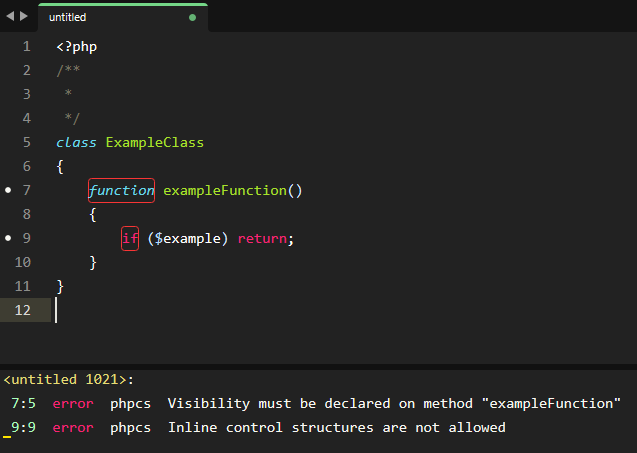Click the */ comment end on line 4

(x=72, y=118)
